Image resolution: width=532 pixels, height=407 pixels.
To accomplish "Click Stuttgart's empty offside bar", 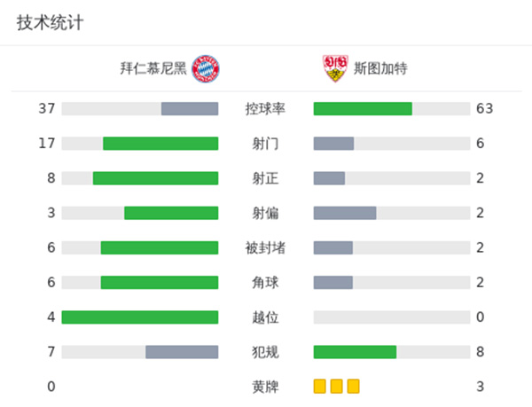I will click(392, 317).
